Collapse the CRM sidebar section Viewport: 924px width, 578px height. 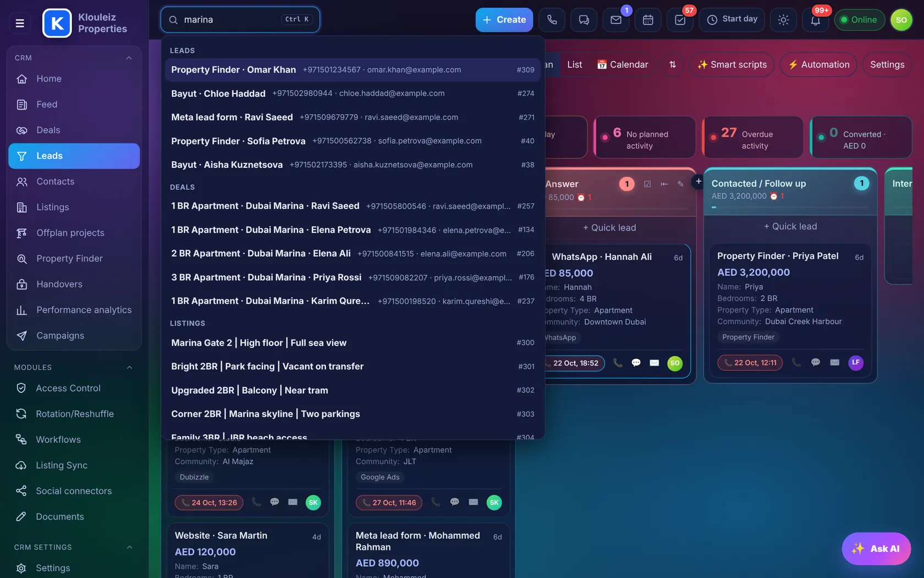coord(129,58)
